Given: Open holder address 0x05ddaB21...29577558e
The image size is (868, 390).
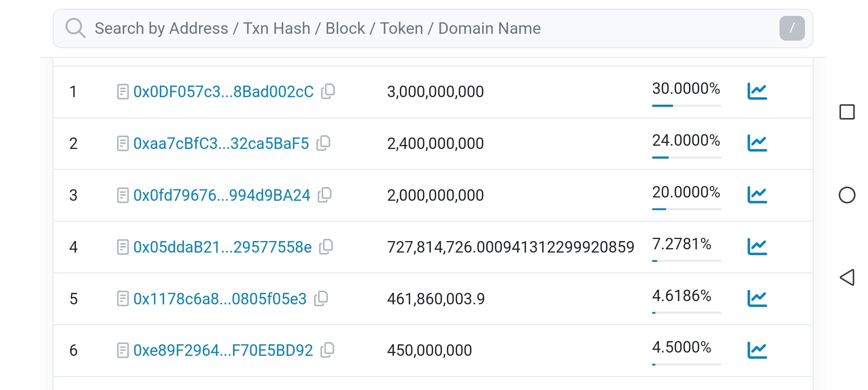Looking at the screenshot, I should coord(222,247).
